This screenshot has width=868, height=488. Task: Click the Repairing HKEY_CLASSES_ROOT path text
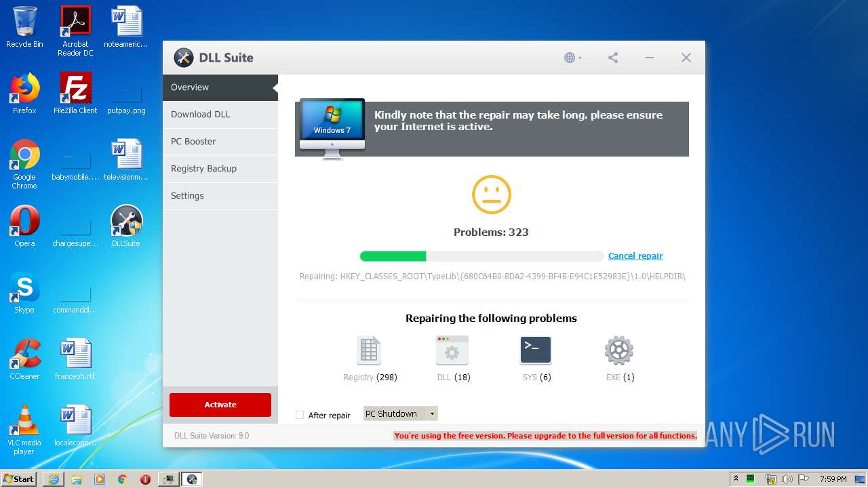[x=492, y=277]
